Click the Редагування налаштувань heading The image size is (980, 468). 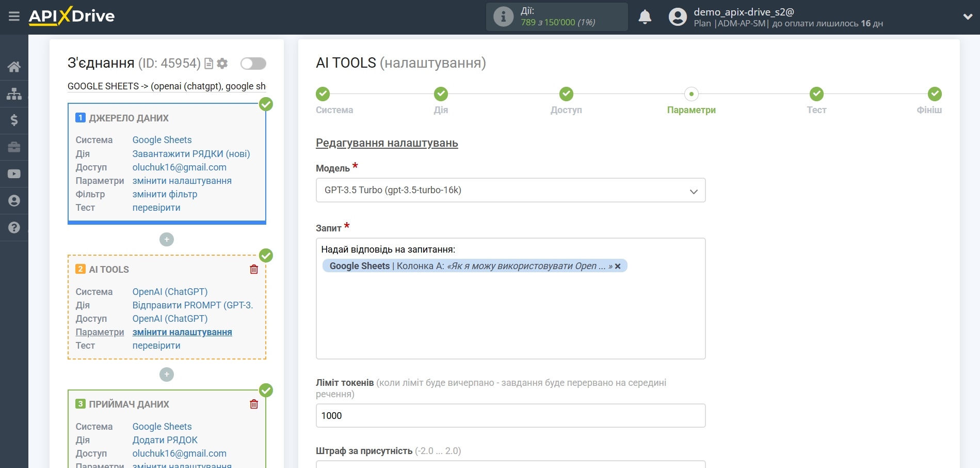[x=387, y=143]
